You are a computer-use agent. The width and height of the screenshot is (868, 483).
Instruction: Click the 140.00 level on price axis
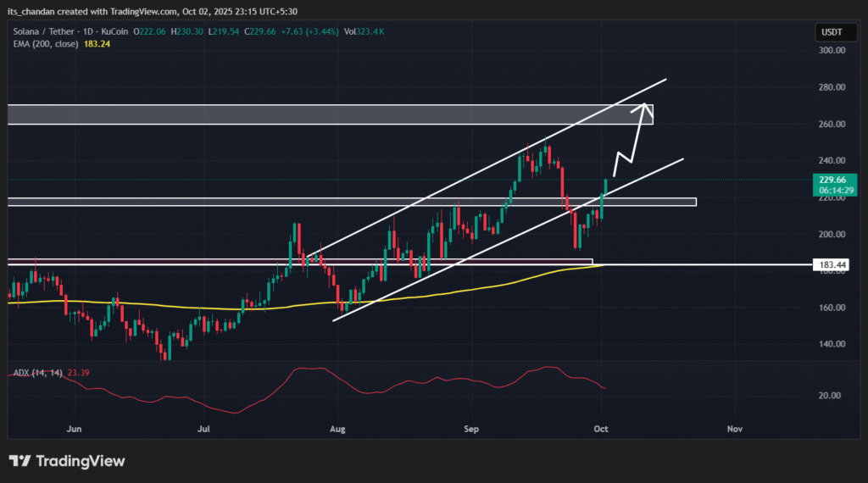coord(832,344)
